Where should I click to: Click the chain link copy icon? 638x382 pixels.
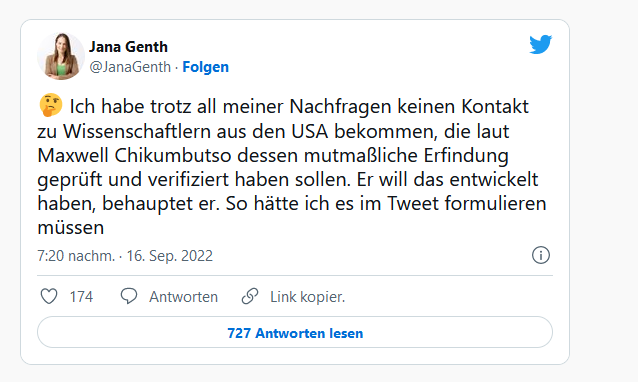coord(250,296)
